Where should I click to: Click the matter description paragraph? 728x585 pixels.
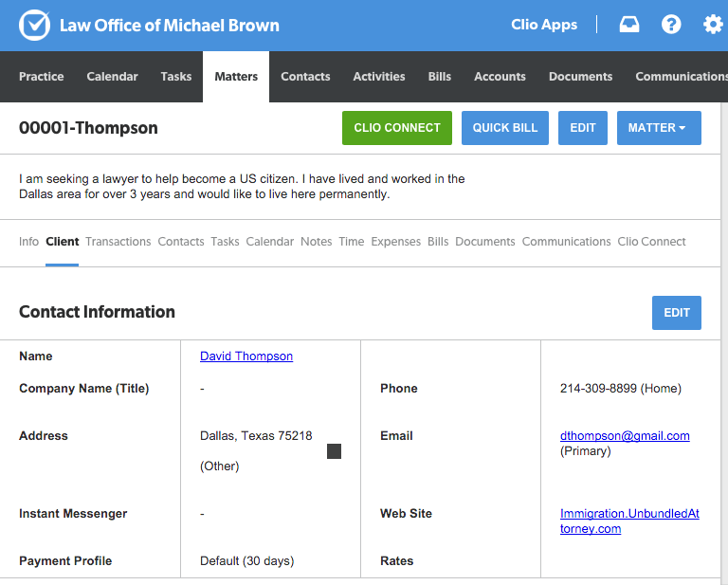click(x=242, y=186)
